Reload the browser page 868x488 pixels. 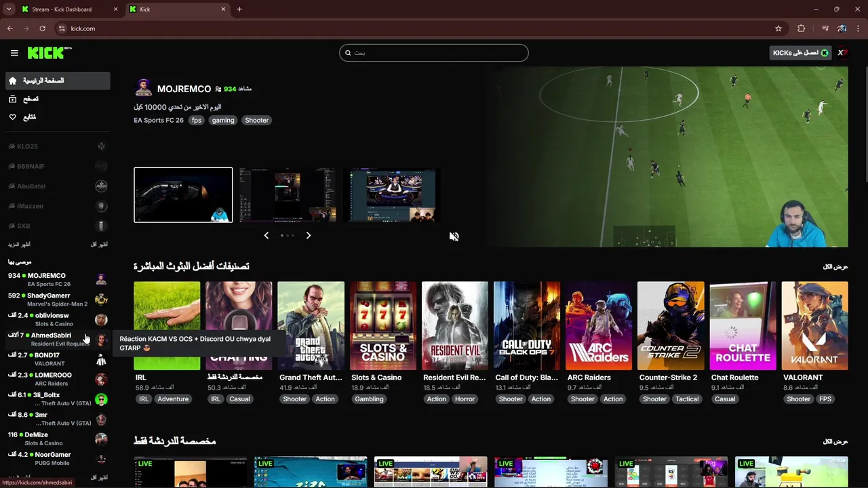(42, 28)
